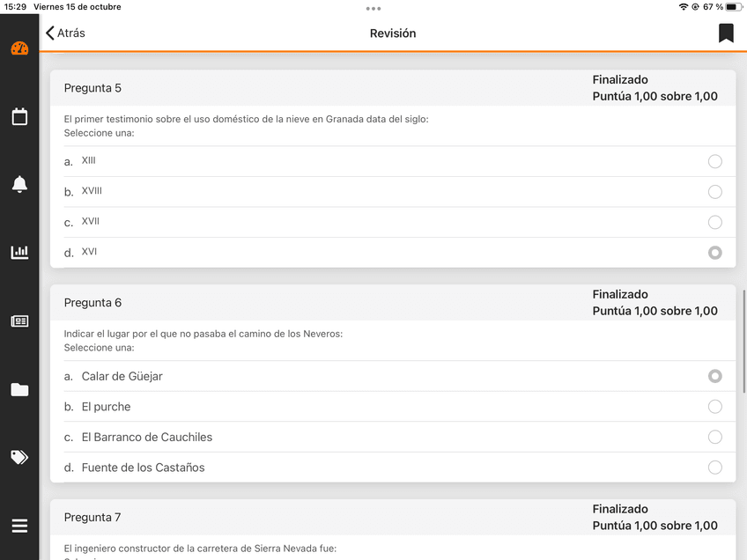
Task: Tap the three-dot multitasking indicator at top
Action: [x=373, y=8]
